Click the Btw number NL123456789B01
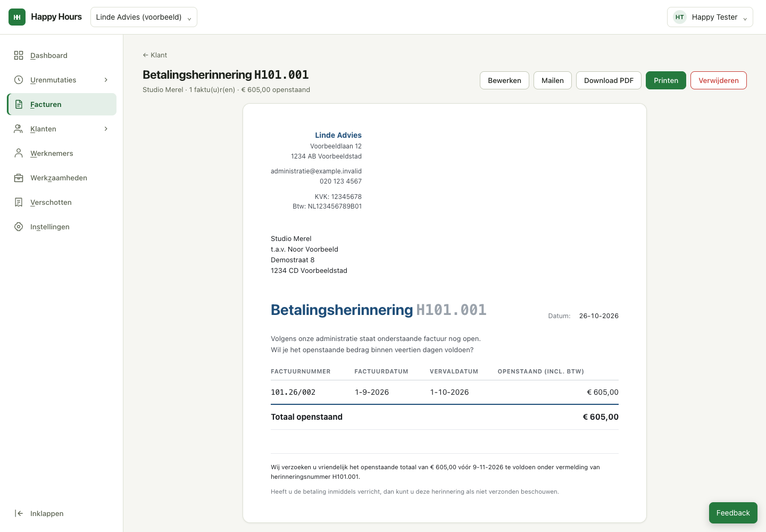766x532 pixels. 335,206
